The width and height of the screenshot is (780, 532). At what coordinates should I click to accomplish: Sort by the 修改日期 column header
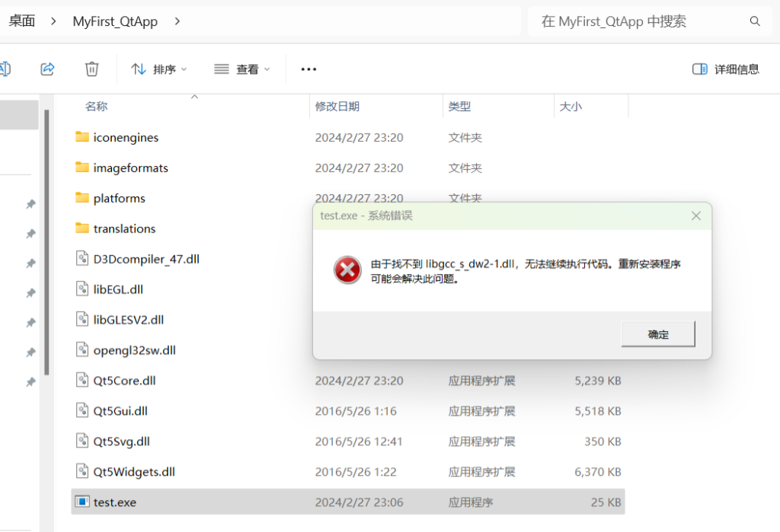[x=337, y=107]
